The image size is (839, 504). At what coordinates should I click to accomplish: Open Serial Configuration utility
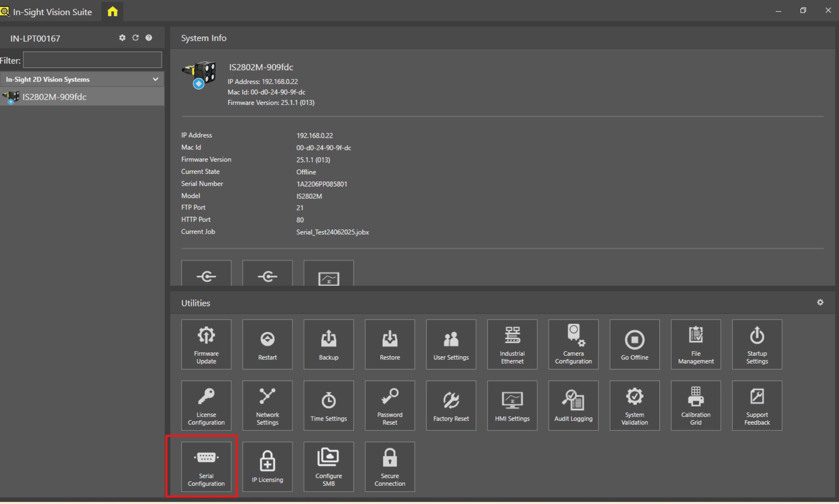tap(206, 467)
